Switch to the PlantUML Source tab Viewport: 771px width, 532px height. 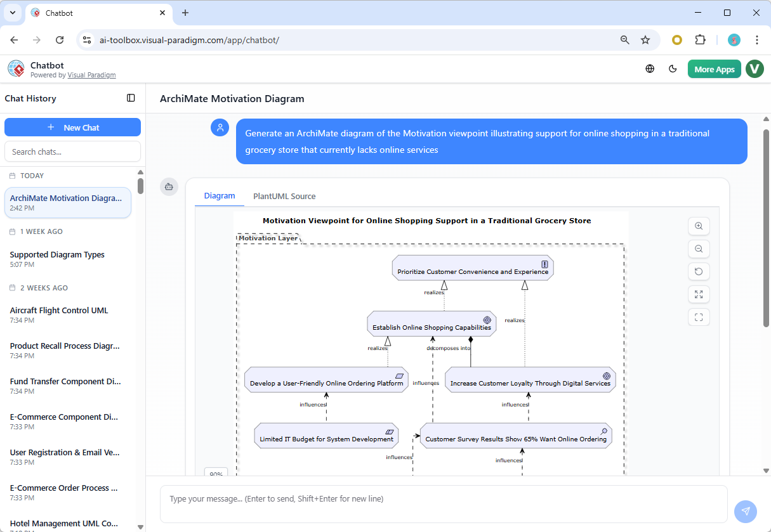(x=284, y=196)
